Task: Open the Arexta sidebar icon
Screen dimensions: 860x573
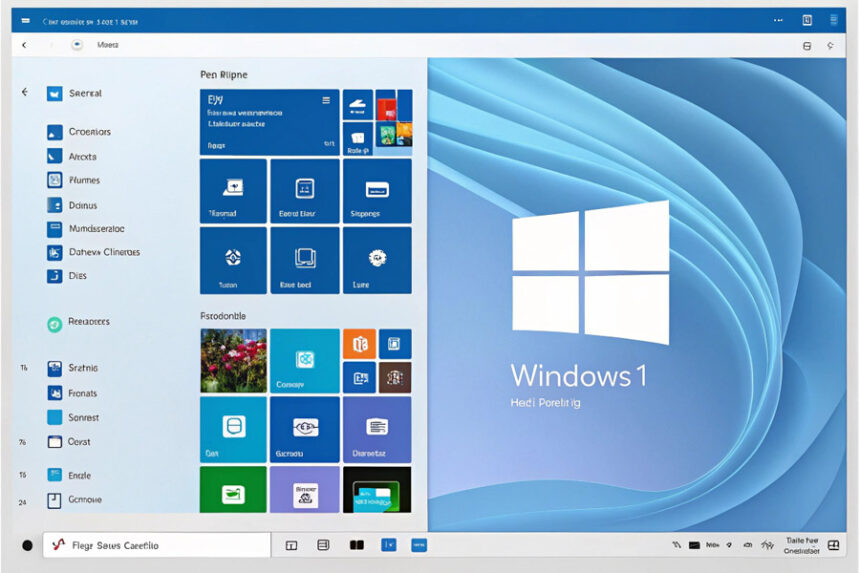Action: (54, 156)
